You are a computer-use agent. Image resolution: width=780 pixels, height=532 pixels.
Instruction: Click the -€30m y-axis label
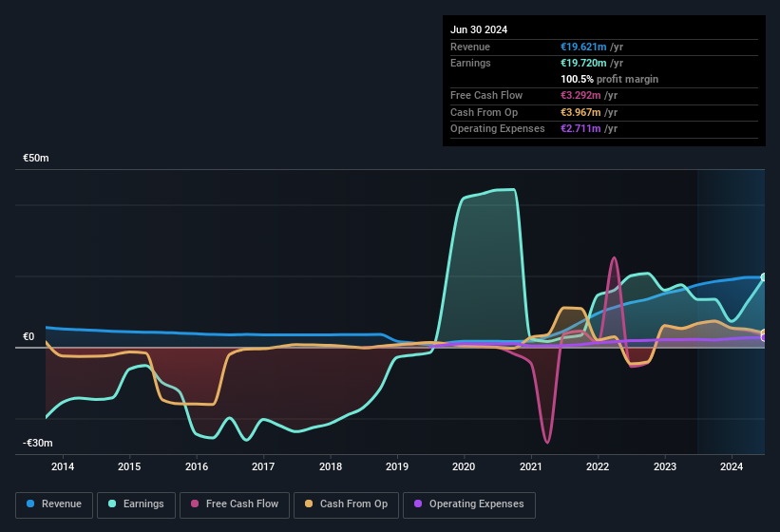[x=37, y=443]
